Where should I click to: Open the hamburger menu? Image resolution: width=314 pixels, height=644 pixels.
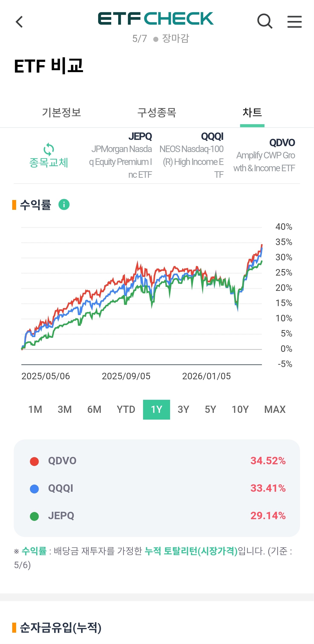(295, 22)
